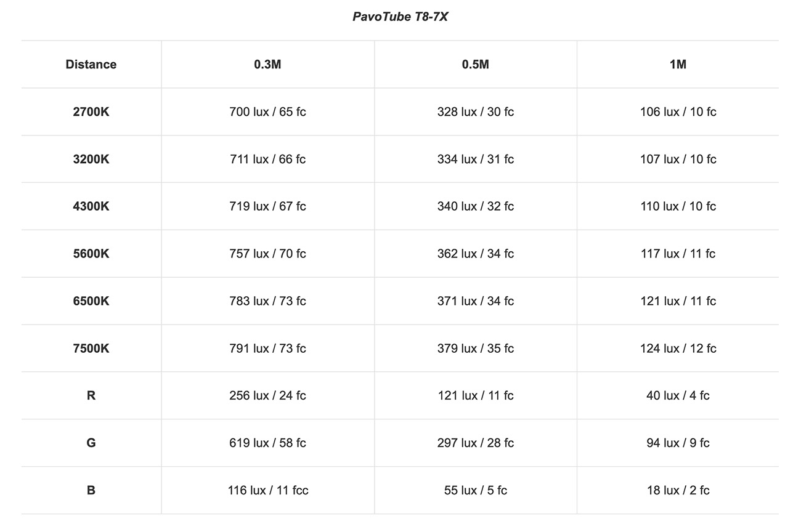This screenshot has height=532, width=801.
Task: Select the 362 lux / 34 fc cell
Action: coord(476,254)
